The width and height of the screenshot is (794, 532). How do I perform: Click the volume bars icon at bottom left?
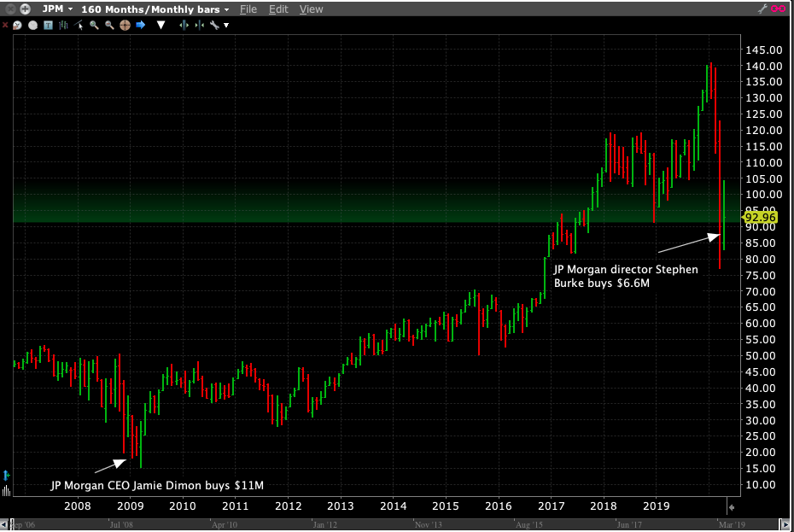pyautogui.click(x=6, y=490)
